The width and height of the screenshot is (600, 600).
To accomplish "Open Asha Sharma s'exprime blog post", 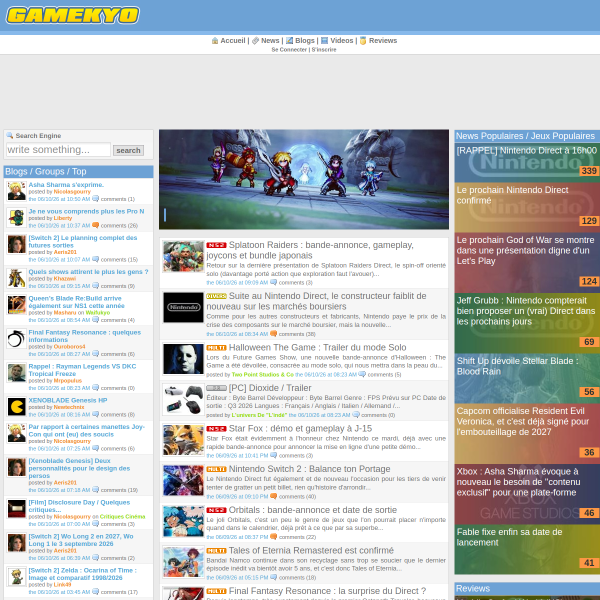I will (66, 185).
